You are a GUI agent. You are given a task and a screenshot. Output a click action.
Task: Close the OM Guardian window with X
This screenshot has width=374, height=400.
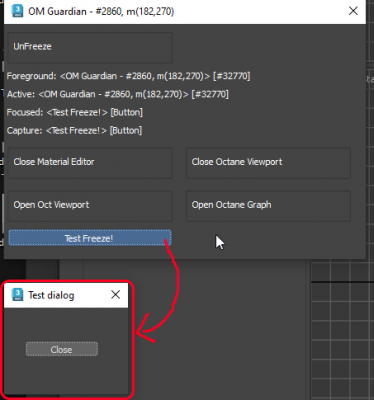click(x=353, y=11)
